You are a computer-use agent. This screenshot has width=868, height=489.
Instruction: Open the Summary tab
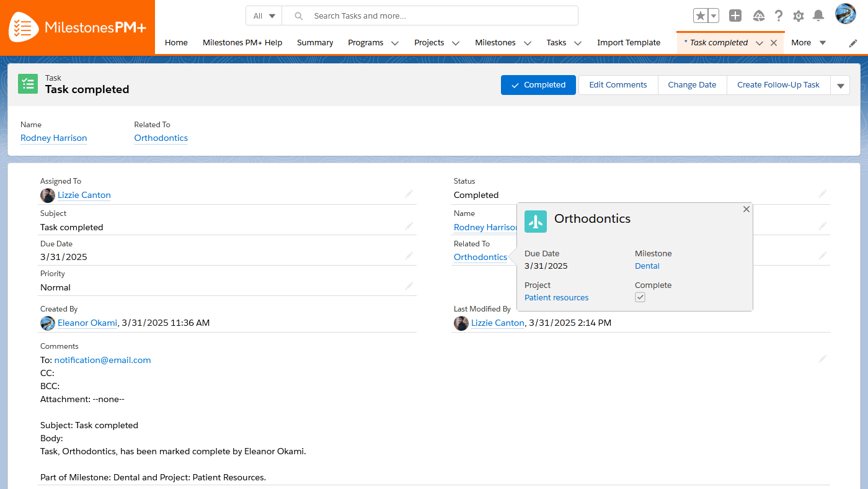315,43
